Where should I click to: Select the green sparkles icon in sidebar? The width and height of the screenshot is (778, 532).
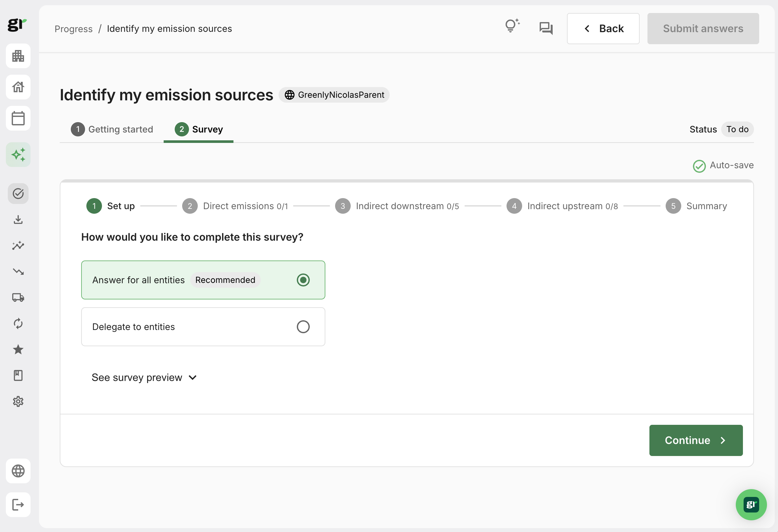point(18,155)
